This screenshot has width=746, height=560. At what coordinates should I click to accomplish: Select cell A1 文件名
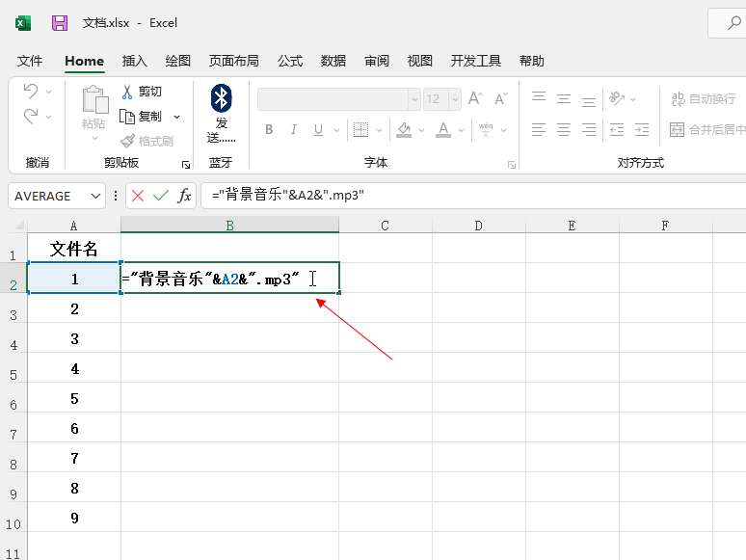pyautogui.click(x=74, y=248)
